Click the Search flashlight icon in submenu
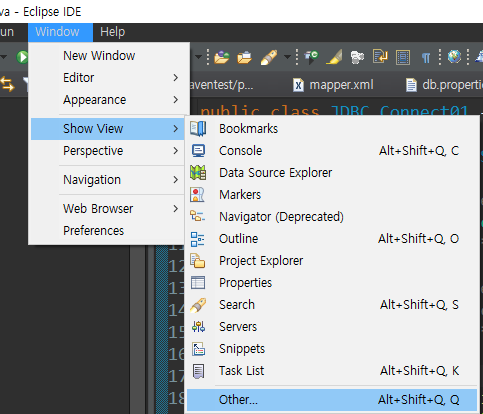 pos(198,305)
